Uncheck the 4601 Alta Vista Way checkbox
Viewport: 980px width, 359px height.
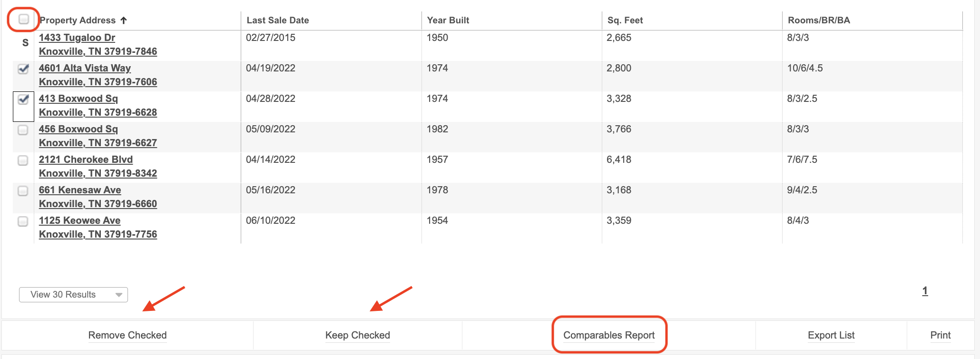point(23,69)
